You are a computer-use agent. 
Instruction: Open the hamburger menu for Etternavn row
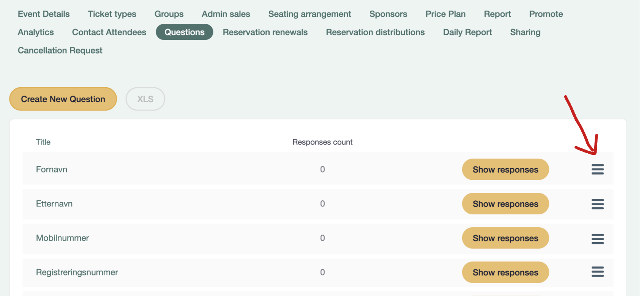597,204
